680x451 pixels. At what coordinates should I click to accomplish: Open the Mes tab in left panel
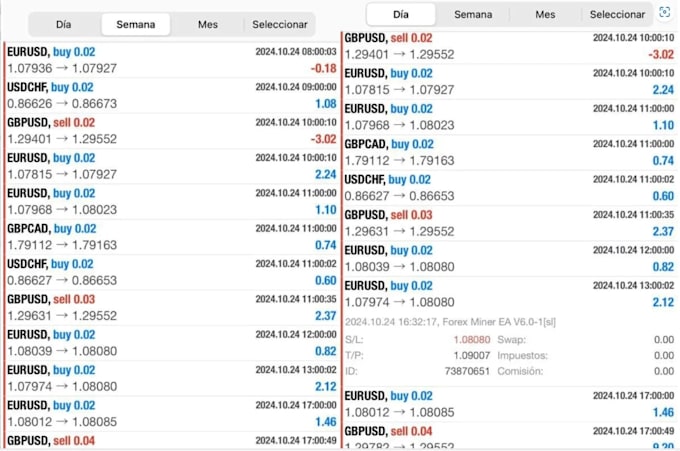tap(208, 25)
